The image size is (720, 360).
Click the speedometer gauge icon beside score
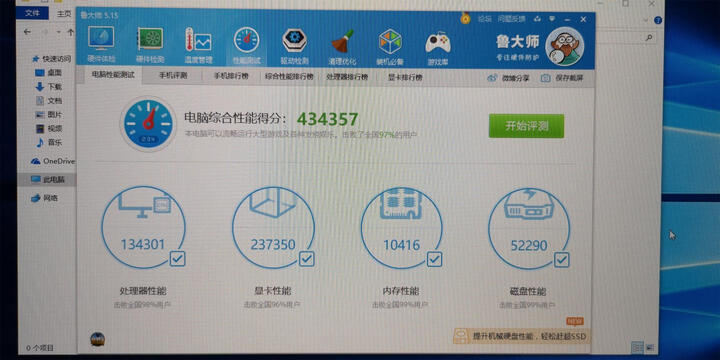(x=148, y=123)
